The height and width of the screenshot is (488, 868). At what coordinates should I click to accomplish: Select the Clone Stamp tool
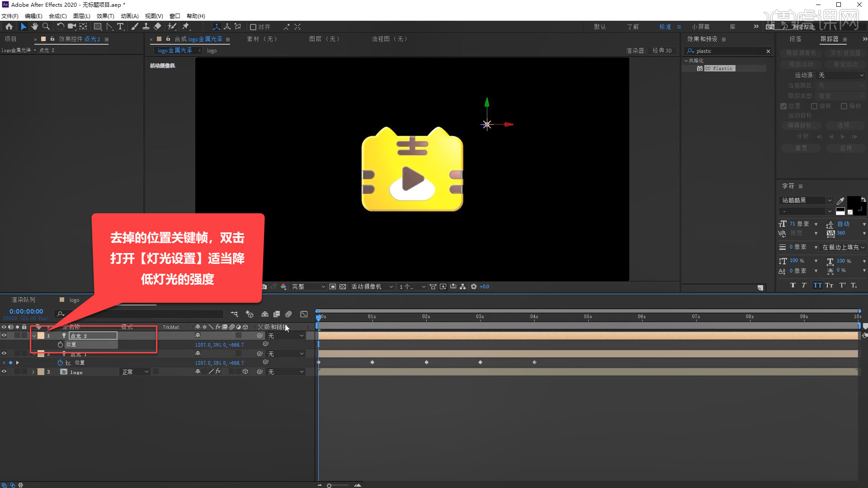[x=146, y=27]
